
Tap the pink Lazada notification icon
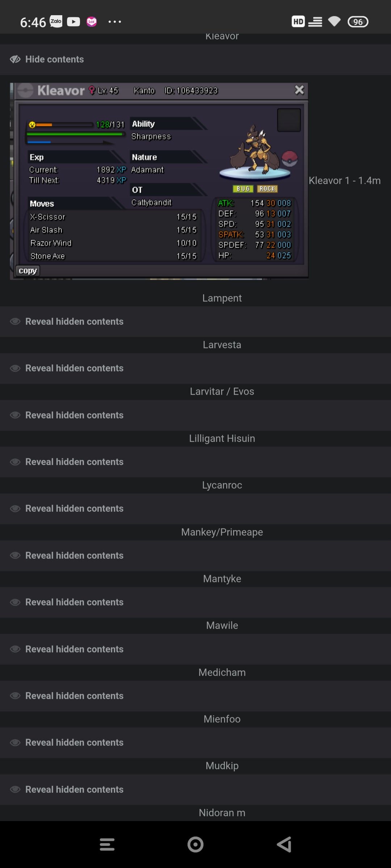tap(92, 22)
